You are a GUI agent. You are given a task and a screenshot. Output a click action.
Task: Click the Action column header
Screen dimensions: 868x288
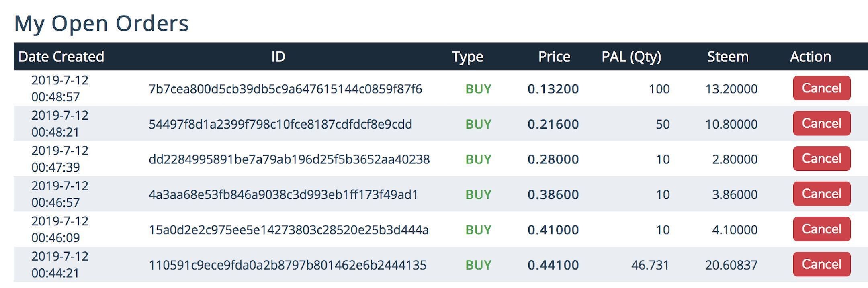[x=810, y=57]
